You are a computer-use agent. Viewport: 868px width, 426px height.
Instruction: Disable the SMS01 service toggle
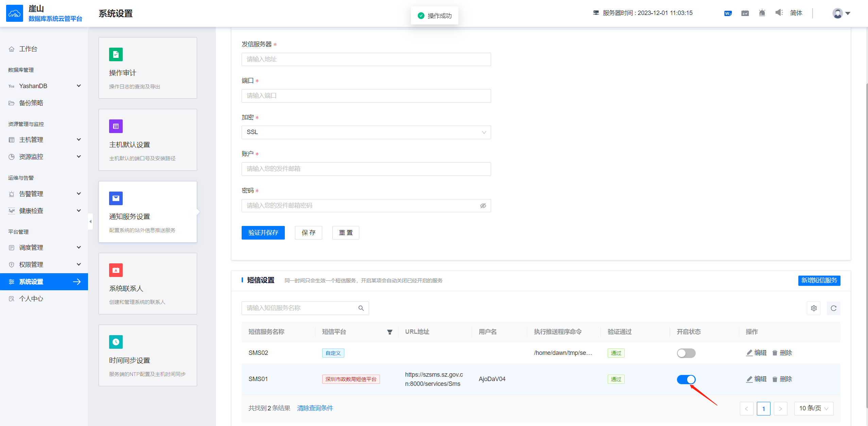686,379
